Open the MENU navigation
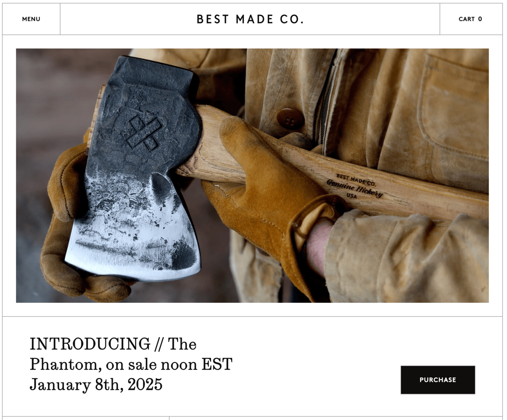 (31, 19)
